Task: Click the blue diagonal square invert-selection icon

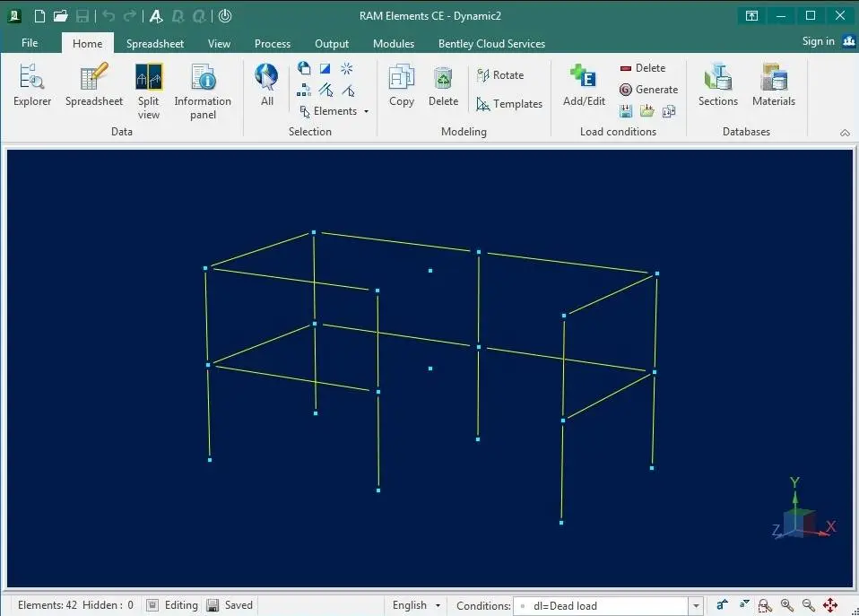Action: click(x=325, y=68)
